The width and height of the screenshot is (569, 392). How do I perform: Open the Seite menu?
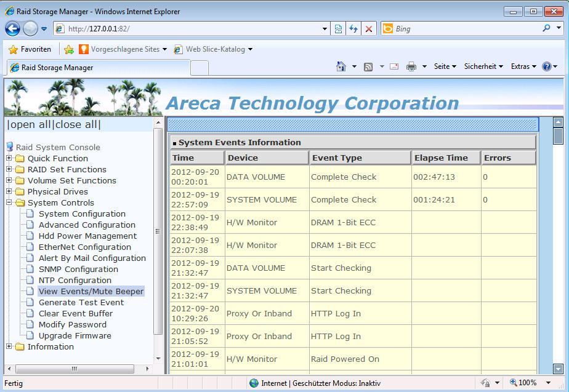(x=445, y=66)
